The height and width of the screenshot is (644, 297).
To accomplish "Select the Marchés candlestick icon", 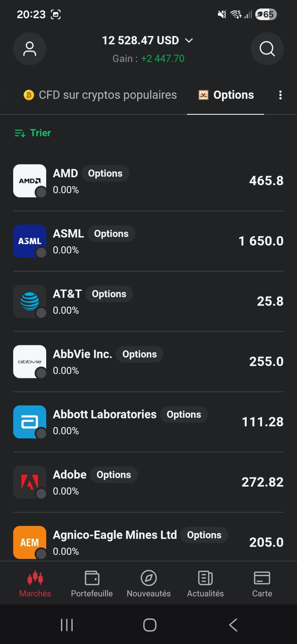I will pos(35,578).
